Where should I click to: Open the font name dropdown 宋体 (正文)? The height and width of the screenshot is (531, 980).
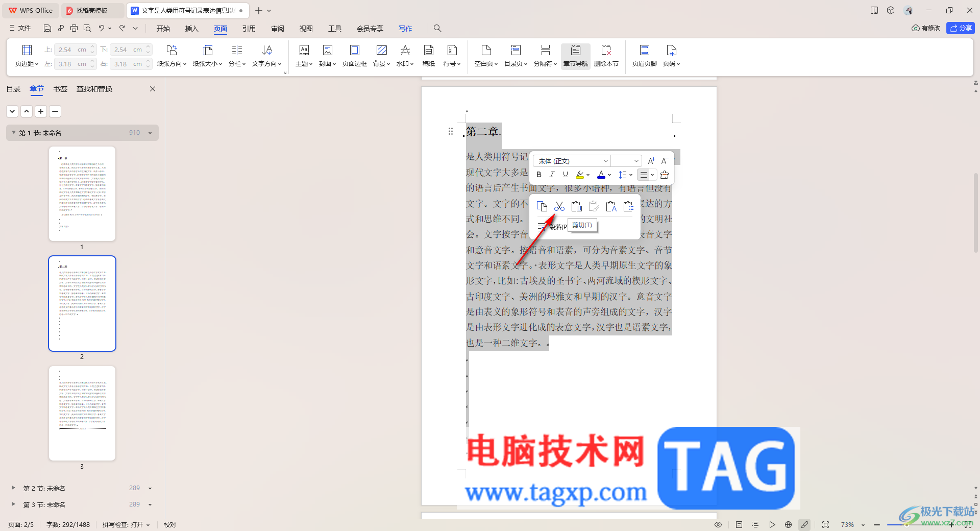click(x=572, y=161)
